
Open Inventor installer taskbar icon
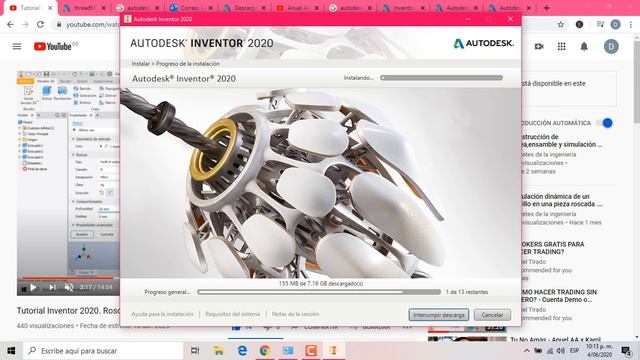334,351
